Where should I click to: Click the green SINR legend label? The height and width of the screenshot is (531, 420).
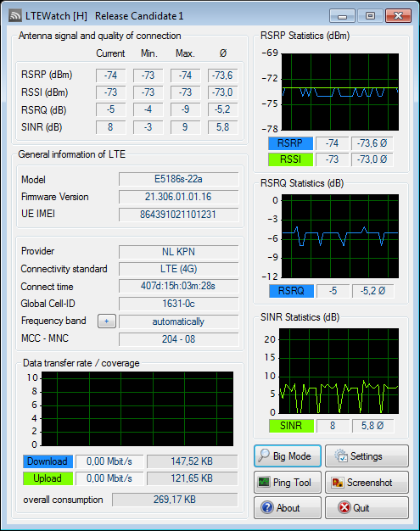pyautogui.click(x=291, y=426)
